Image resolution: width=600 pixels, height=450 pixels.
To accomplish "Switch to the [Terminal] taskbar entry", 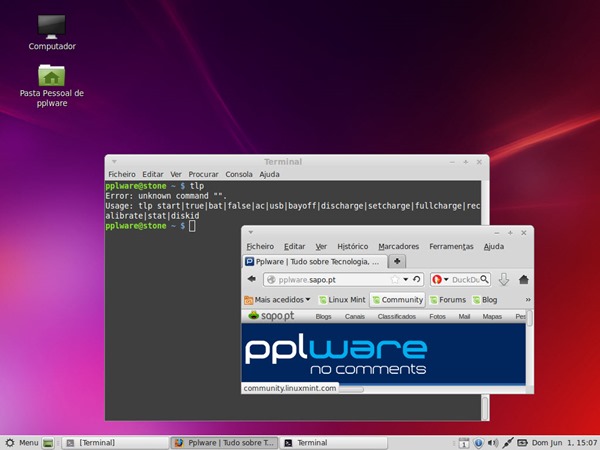I will click(x=114, y=443).
